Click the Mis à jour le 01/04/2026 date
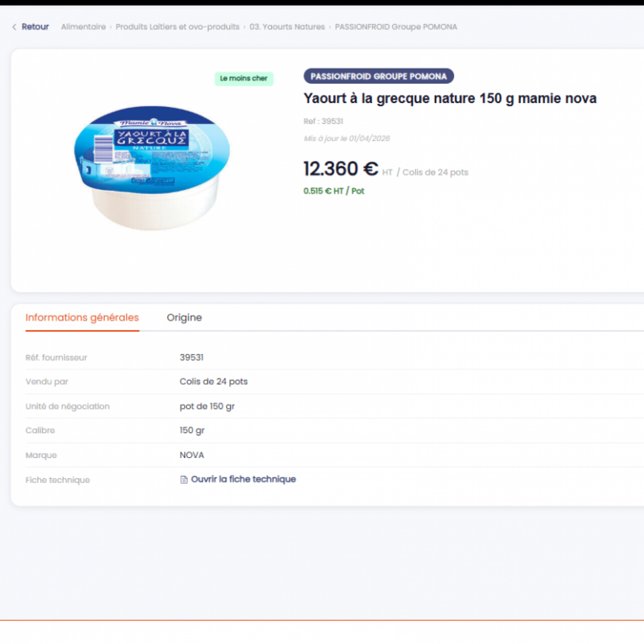 347,138
